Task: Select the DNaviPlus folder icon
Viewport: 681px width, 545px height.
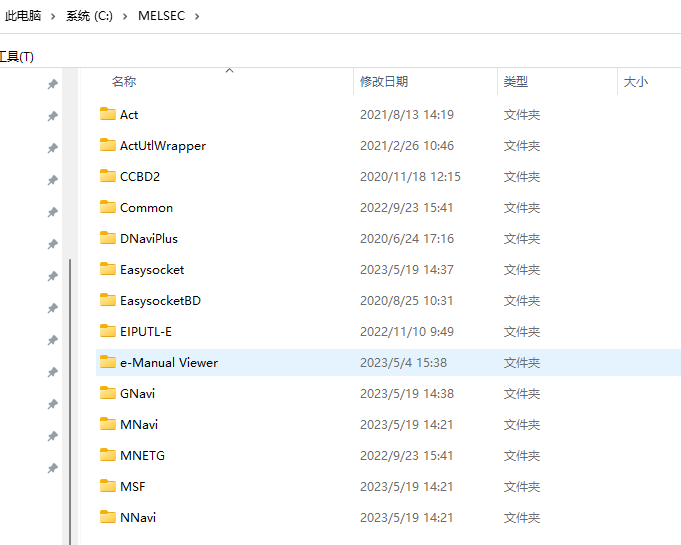Action: pyautogui.click(x=108, y=238)
